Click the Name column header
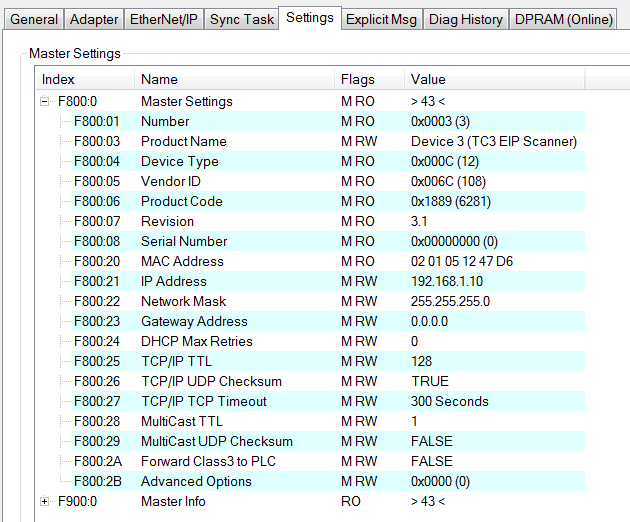 (x=234, y=79)
